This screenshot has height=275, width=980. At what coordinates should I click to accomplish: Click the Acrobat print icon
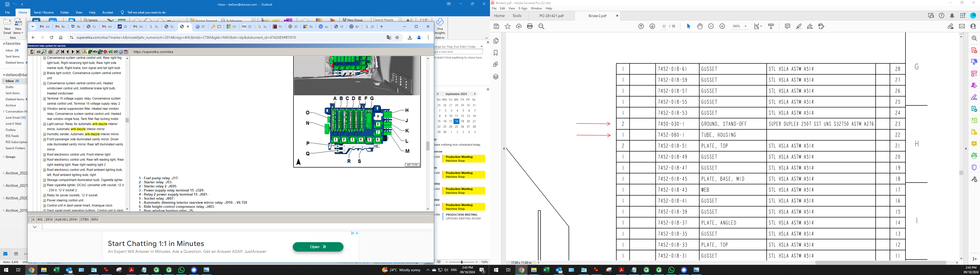530,26
